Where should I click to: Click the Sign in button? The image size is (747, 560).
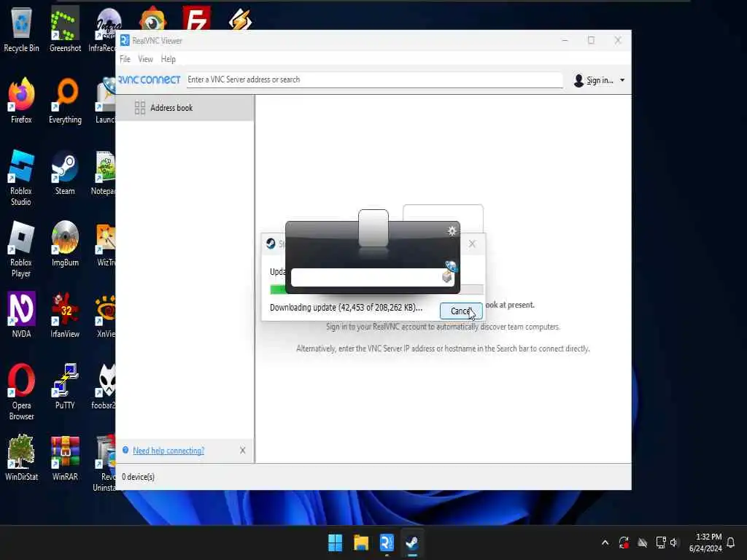pyautogui.click(x=594, y=80)
